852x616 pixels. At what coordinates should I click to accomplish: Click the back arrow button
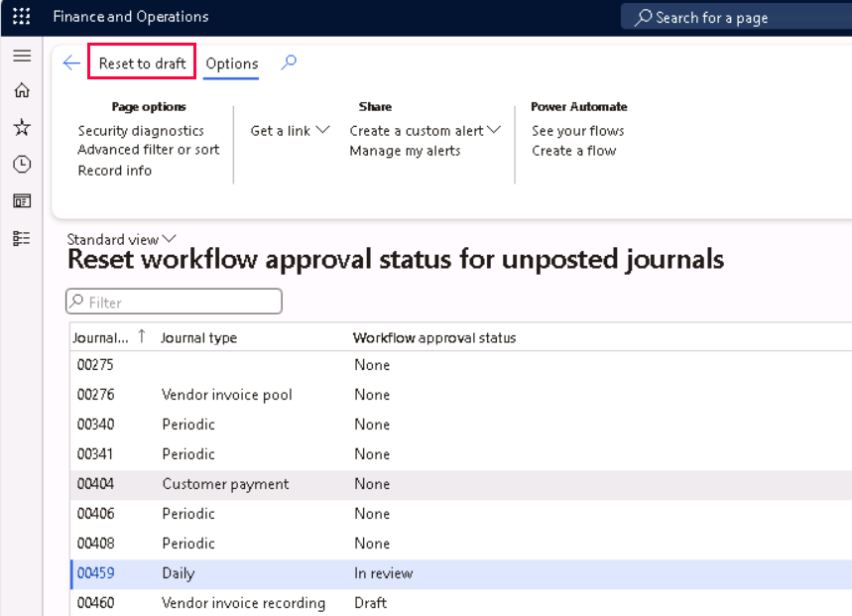tap(71, 63)
